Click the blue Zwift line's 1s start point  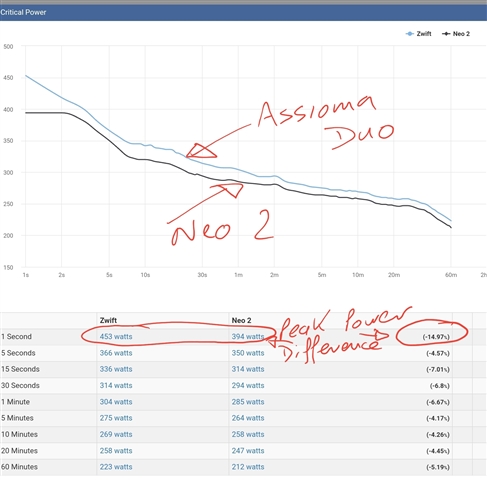[26, 76]
